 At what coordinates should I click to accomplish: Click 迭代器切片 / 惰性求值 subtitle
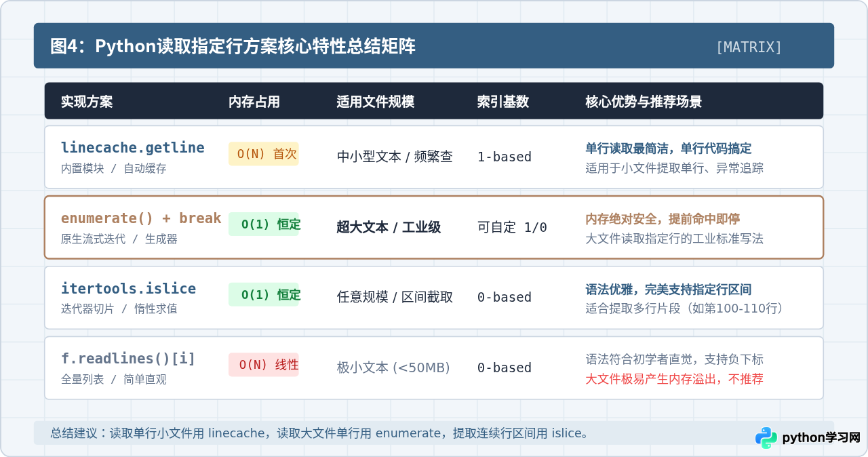pos(119,309)
